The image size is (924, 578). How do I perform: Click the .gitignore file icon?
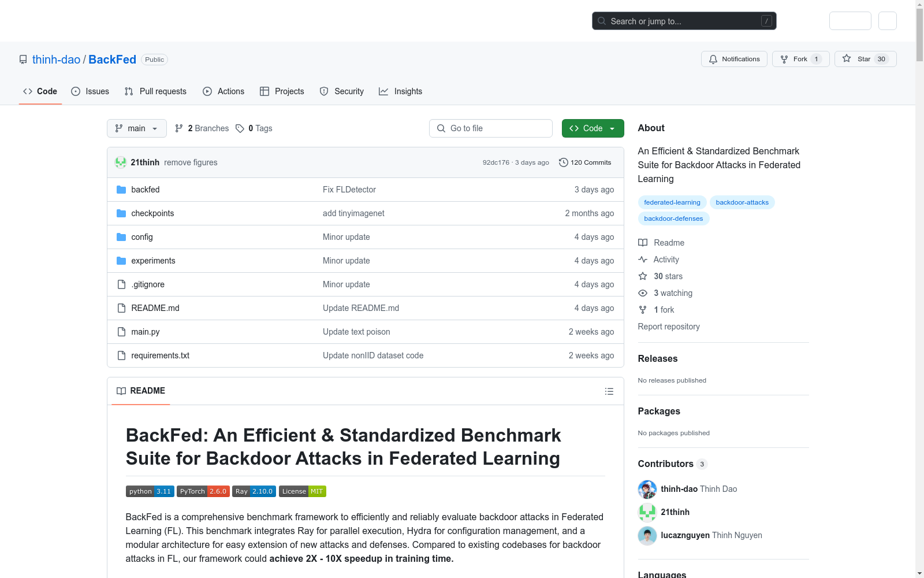click(121, 284)
